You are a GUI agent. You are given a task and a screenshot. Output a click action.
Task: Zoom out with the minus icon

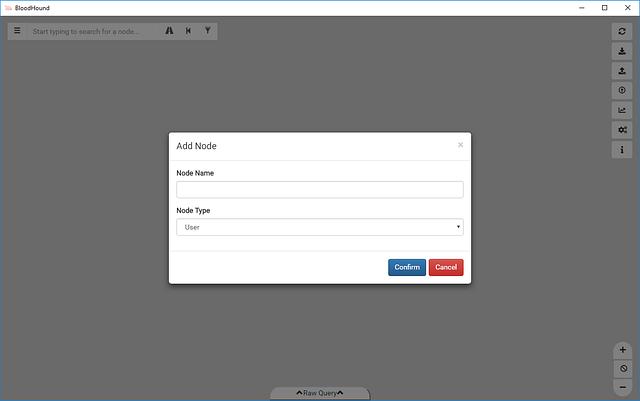coord(623,387)
